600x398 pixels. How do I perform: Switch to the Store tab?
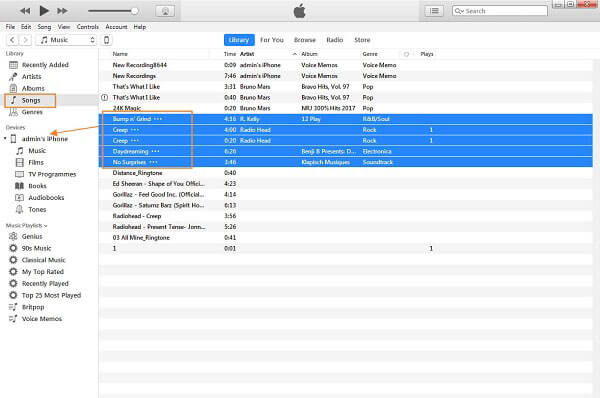coord(362,40)
